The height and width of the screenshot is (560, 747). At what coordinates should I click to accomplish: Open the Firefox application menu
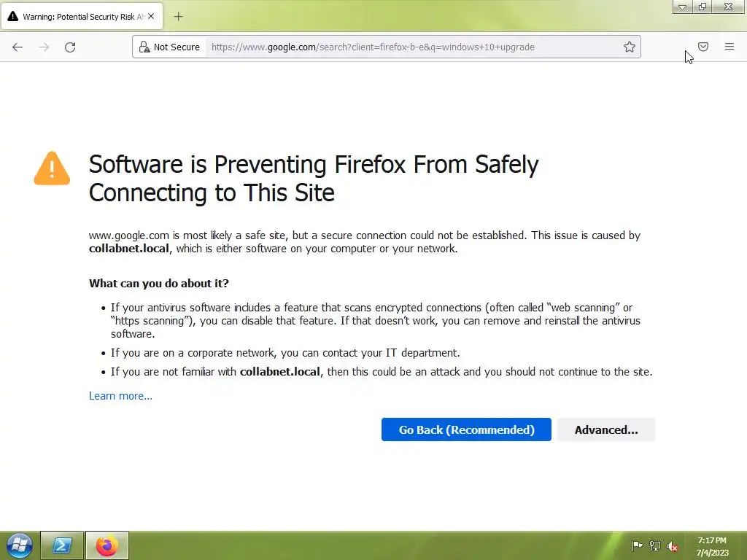click(729, 47)
